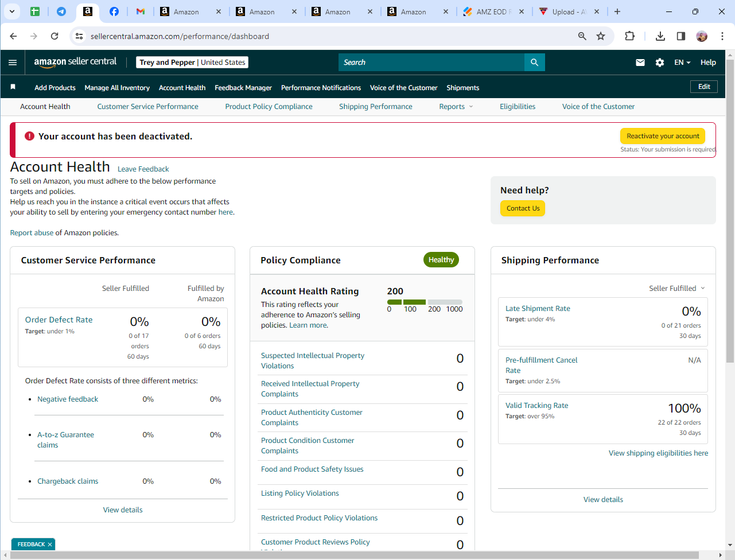
Task: Switch to the pinned Facebook tab
Action: point(114,11)
